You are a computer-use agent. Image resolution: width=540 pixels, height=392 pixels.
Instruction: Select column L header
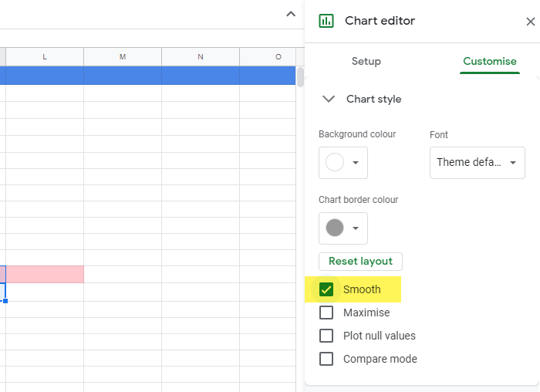45,57
